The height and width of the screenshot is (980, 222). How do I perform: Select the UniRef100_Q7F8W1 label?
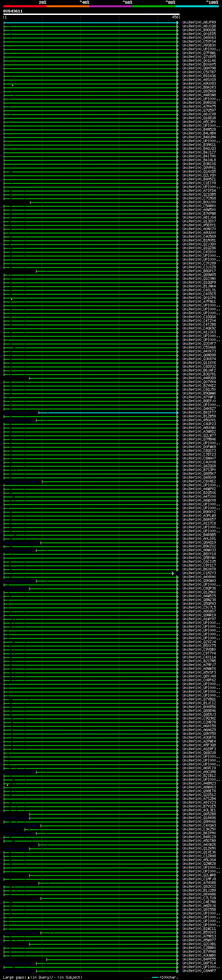pos(199,53)
